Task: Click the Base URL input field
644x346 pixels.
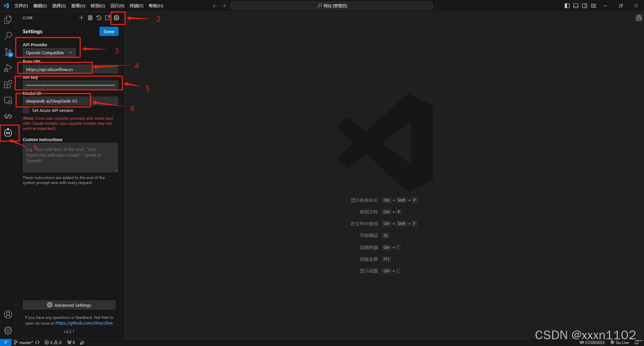Action: [x=70, y=69]
